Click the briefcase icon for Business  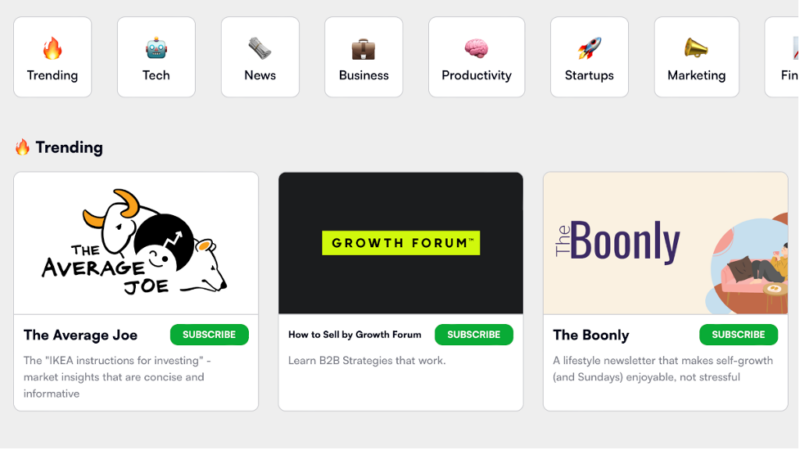(363, 48)
